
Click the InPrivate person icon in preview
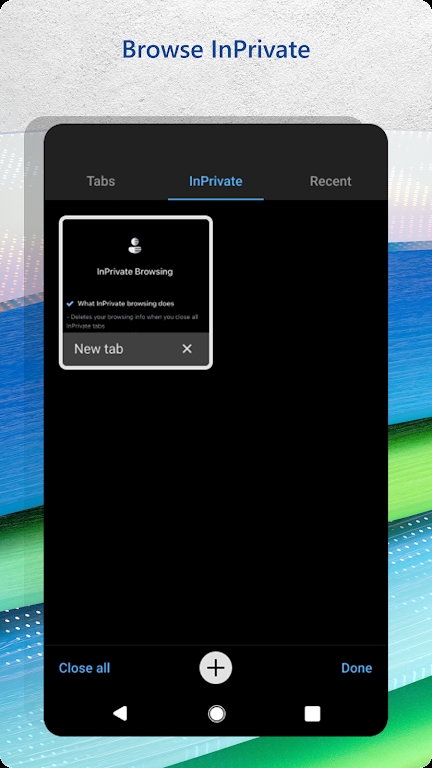tap(135, 245)
